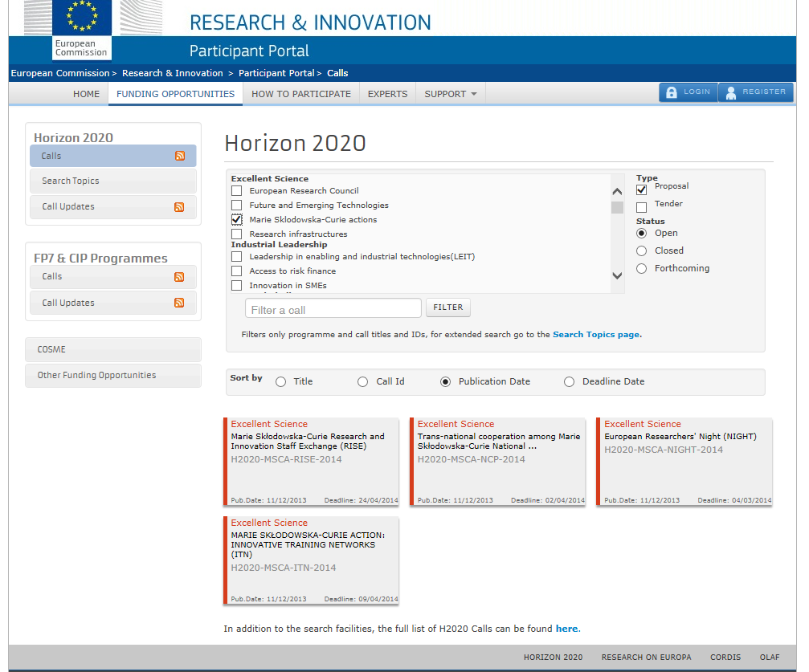
Task: Open the SUPPORT dropdown menu
Action: pyautogui.click(x=451, y=94)
